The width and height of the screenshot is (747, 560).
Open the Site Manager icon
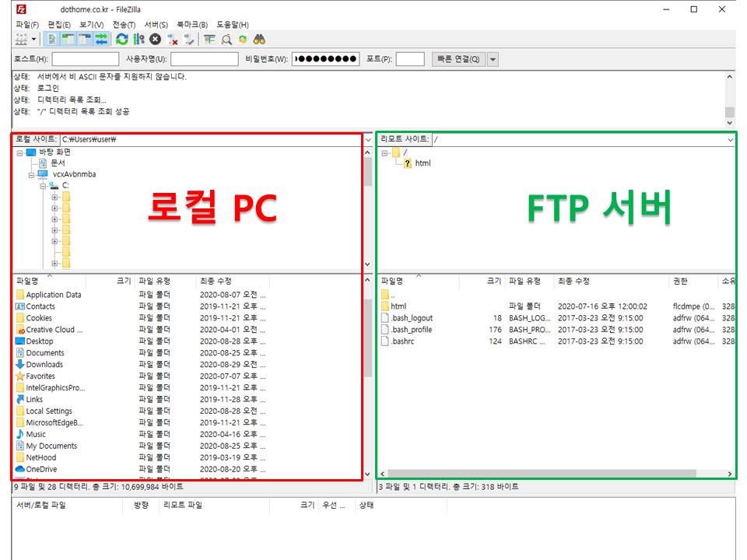[21, 40]
